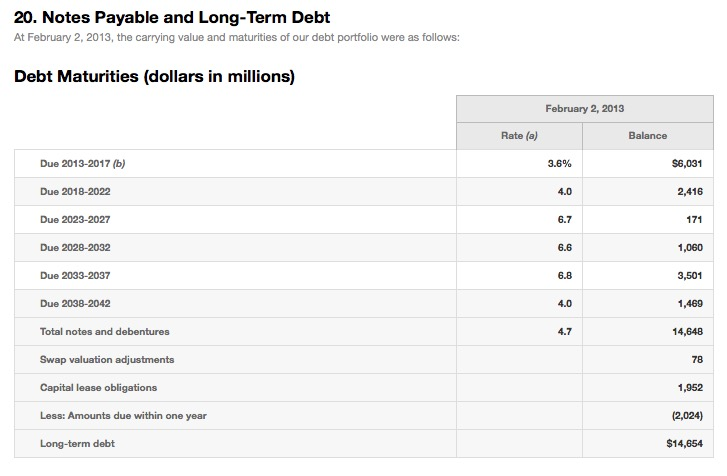Click the "Due 2028-2032" row label
Image resolution: width=727 pixels, height=476 pixels.
[73, 247]
